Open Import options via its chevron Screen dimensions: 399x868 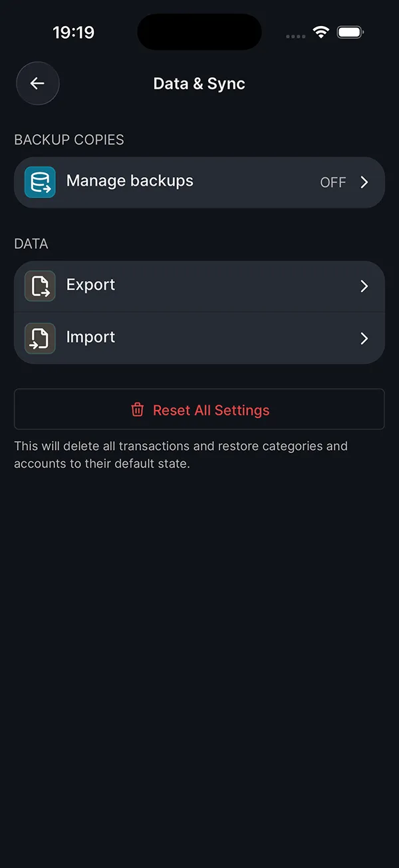[364, 338]
